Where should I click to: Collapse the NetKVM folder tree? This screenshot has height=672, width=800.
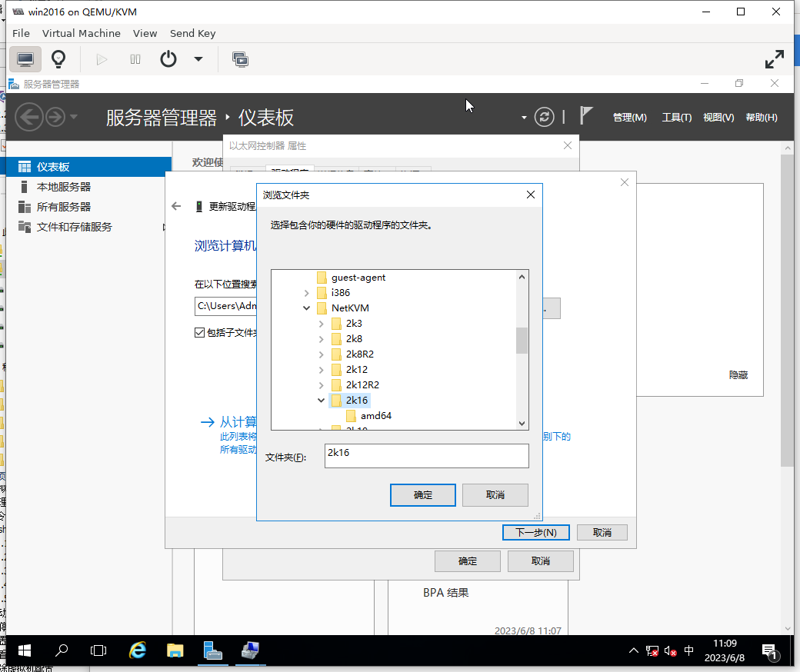coord(307,308)
